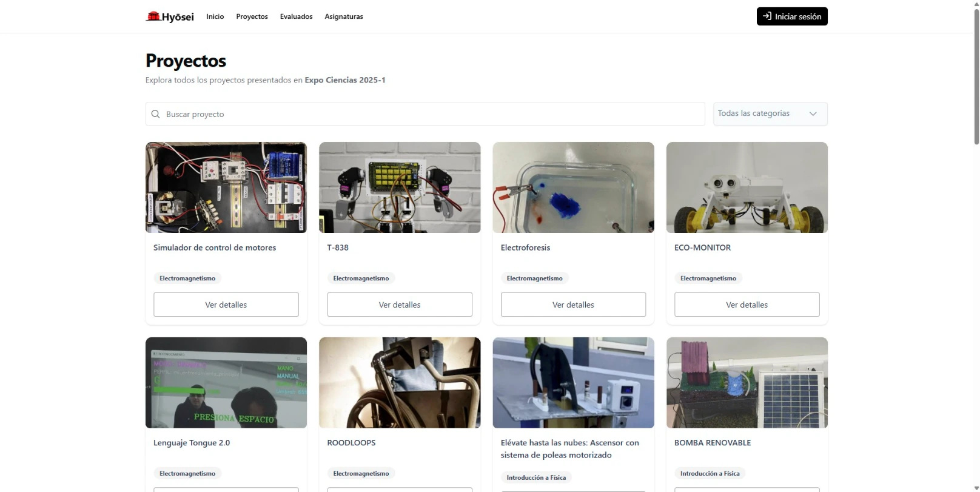Viewport: 980px width, 492px height.
Task: Click the Electromagnetismo tag on Simulador card
Action: pos(187,278)
